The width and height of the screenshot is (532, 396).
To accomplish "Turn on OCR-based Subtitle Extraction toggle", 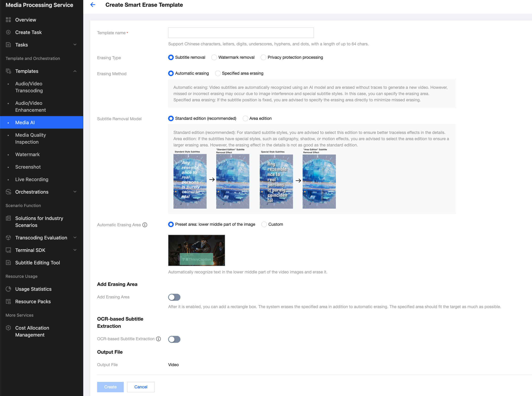I will 174,339.
